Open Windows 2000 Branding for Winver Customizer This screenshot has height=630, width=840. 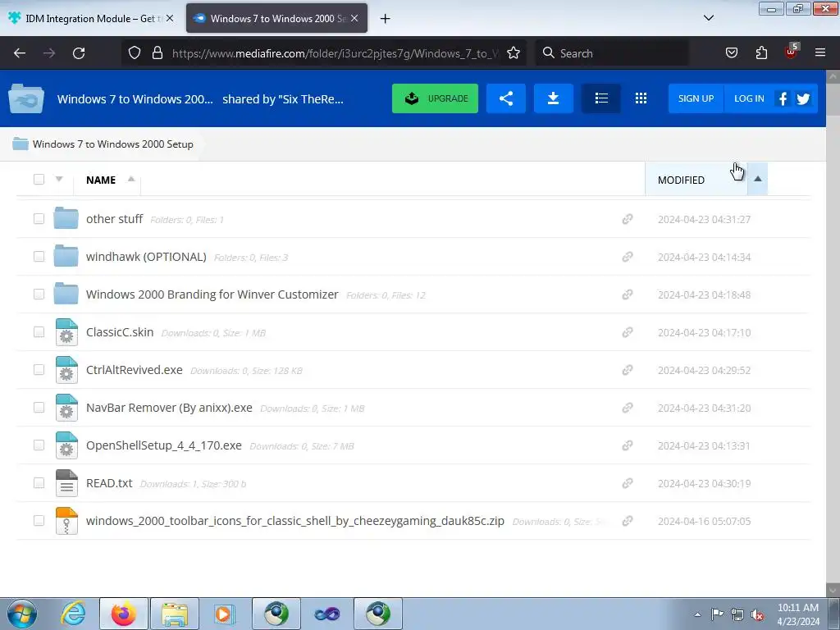[x=212, y=294]
